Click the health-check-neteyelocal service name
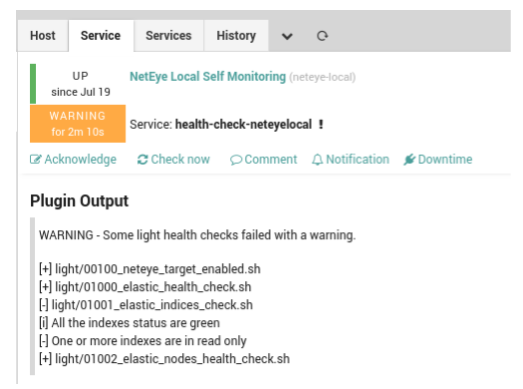This screenshot has width=523, height=389. (x=243, y=124)
